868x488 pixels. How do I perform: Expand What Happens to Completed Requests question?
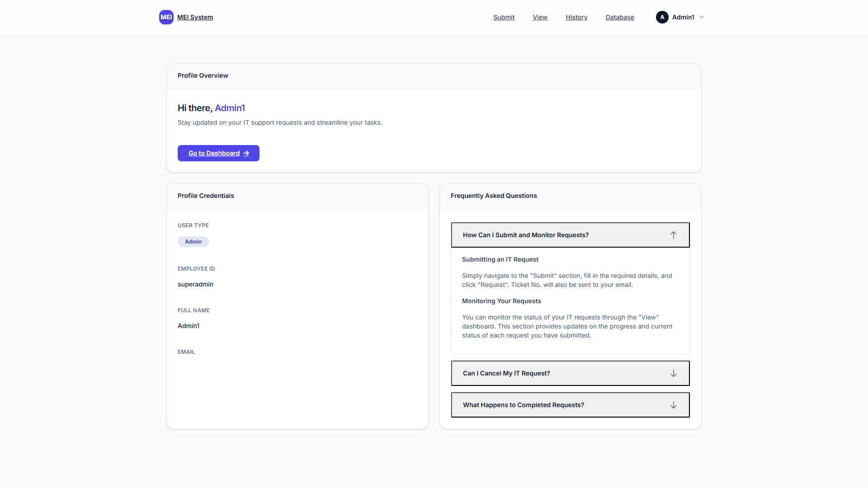pyautogui.click(x=523, y=405)
